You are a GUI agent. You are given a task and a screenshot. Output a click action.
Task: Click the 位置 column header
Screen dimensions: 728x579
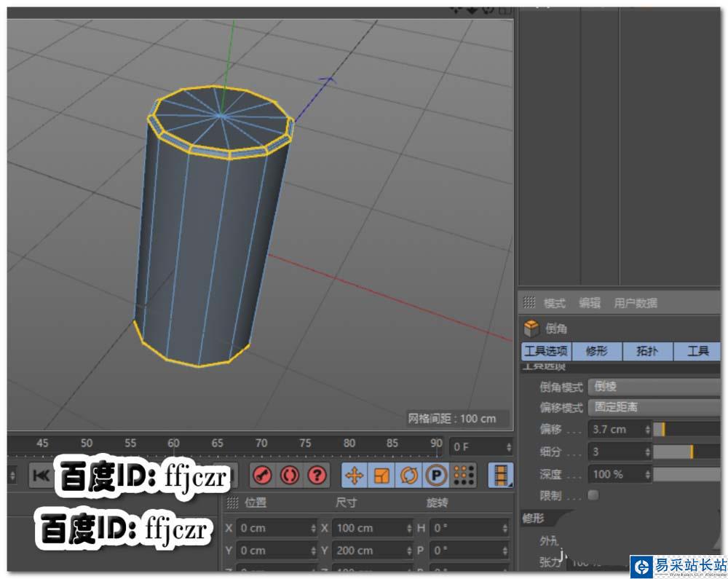[256, 503]
